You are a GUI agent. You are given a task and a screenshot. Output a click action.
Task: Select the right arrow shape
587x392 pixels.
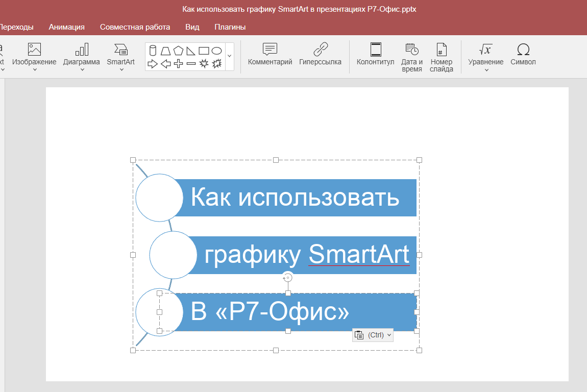pyautogui.click(x=153, y=64)
